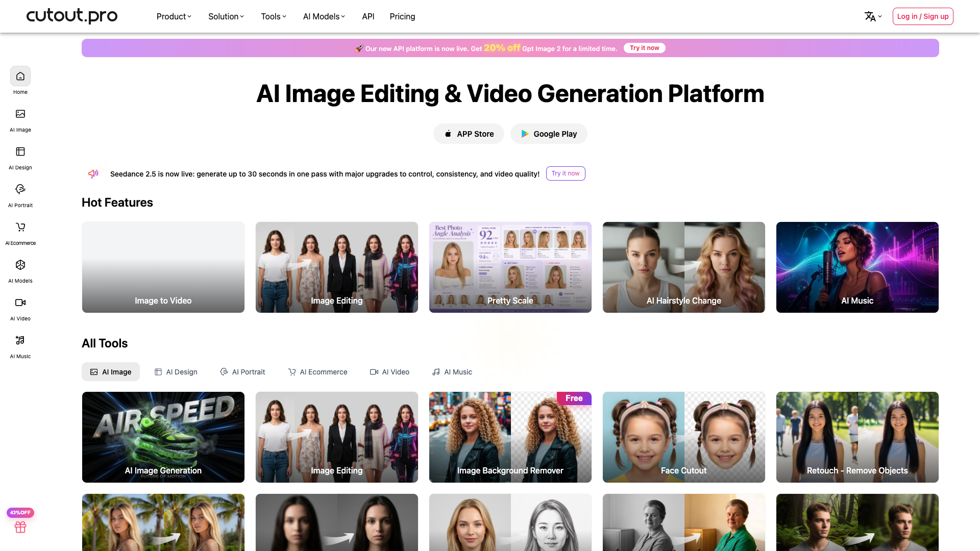The height and width of the screenshot is (551, 980).
Task: Open the APP Store download button
Action: pos(469,134)
